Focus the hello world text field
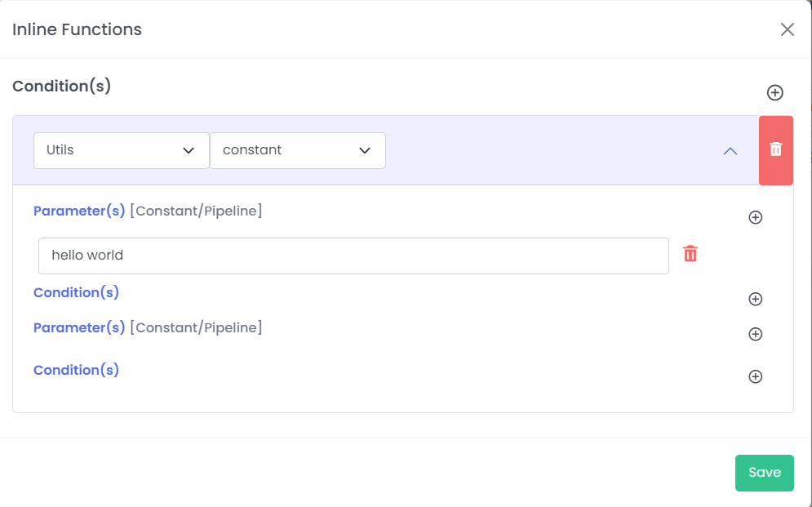 (x=353, y=256)
